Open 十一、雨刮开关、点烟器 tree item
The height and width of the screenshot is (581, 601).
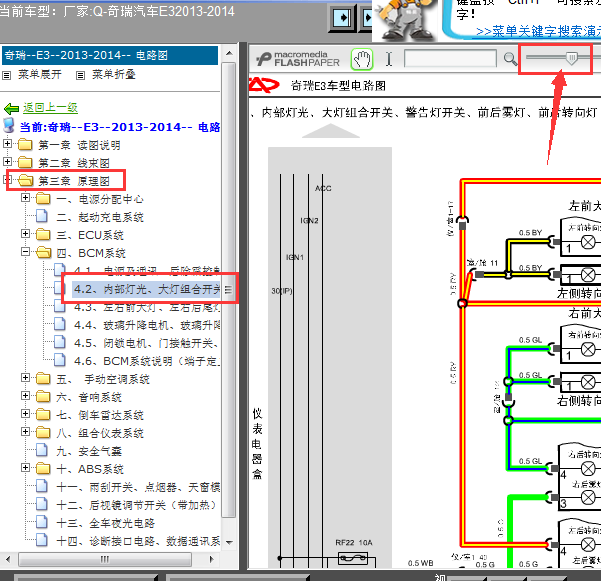(x=138, y=487)
